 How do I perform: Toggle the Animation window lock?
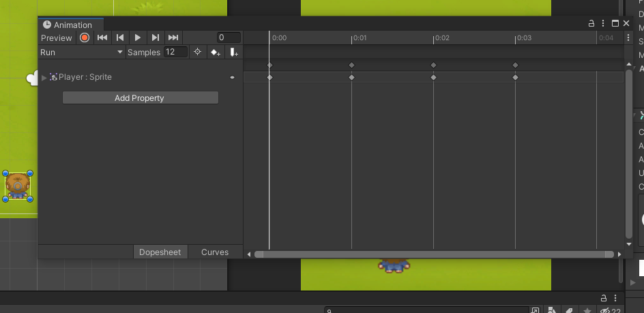[591, 23]
